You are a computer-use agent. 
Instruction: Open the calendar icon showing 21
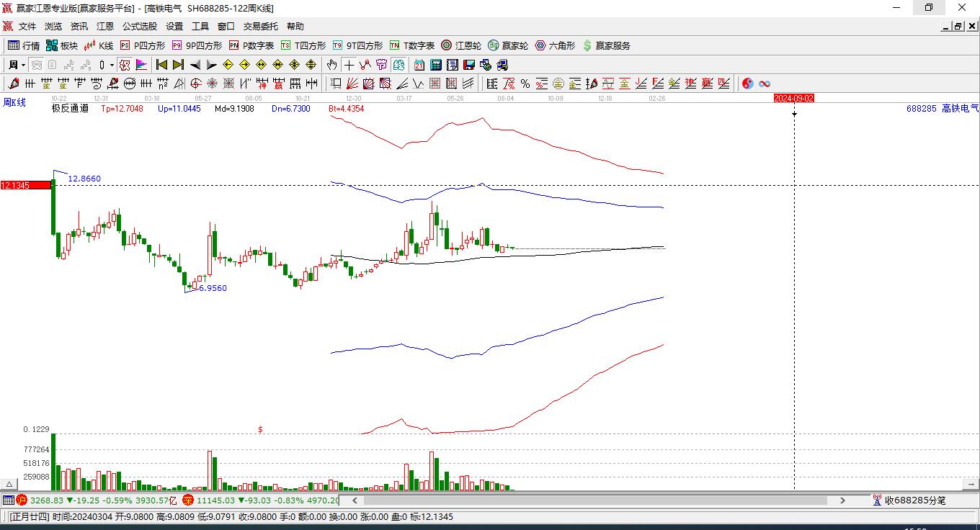click(419, 65)
